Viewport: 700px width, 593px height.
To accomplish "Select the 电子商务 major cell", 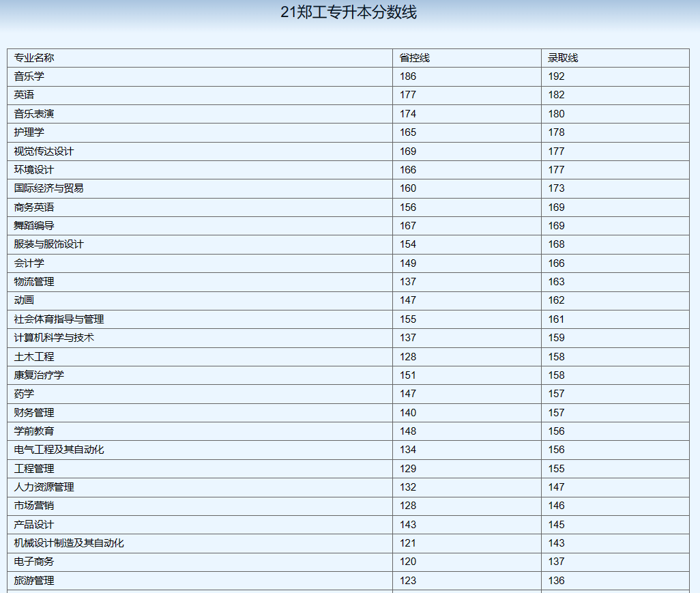I will tap(200, 562).
